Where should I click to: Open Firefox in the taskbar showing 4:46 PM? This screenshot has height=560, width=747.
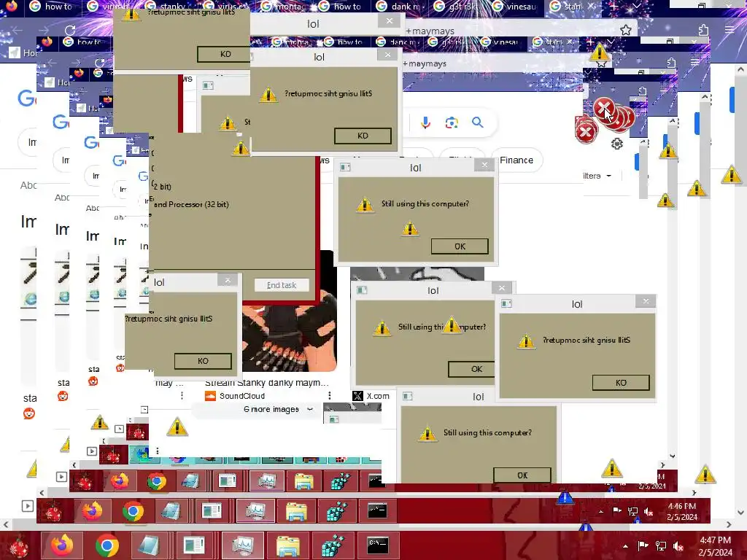click(92, 511)
